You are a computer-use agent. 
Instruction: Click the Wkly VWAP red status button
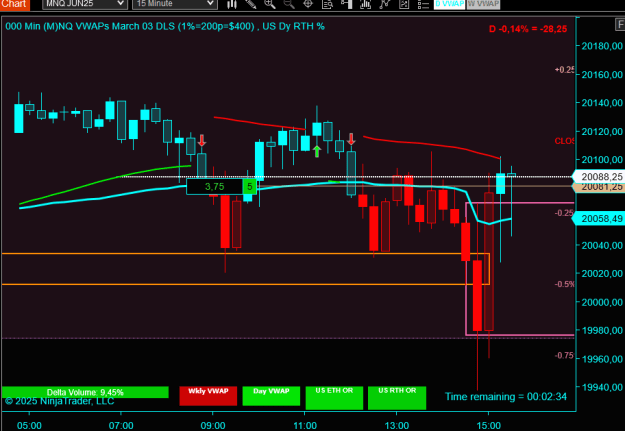coord(208,396)
